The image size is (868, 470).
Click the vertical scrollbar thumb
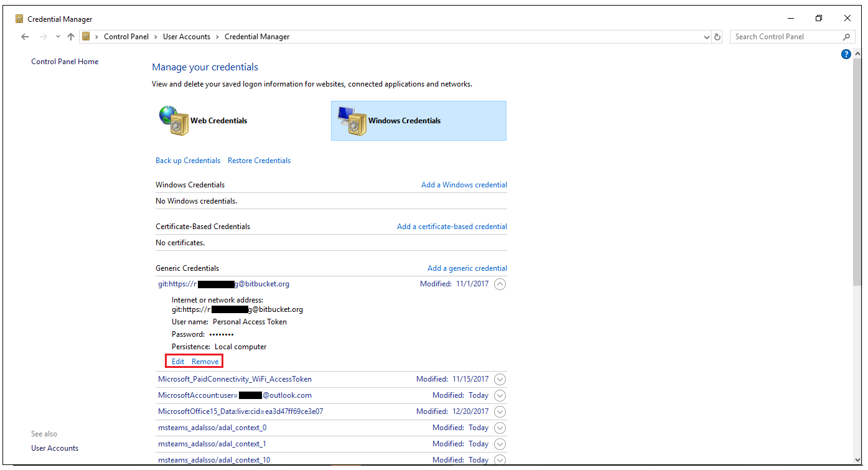click(x=858, y=171)
